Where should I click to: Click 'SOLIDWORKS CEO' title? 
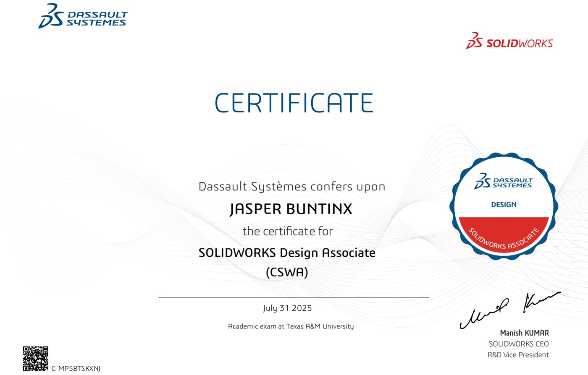point(519,344)
